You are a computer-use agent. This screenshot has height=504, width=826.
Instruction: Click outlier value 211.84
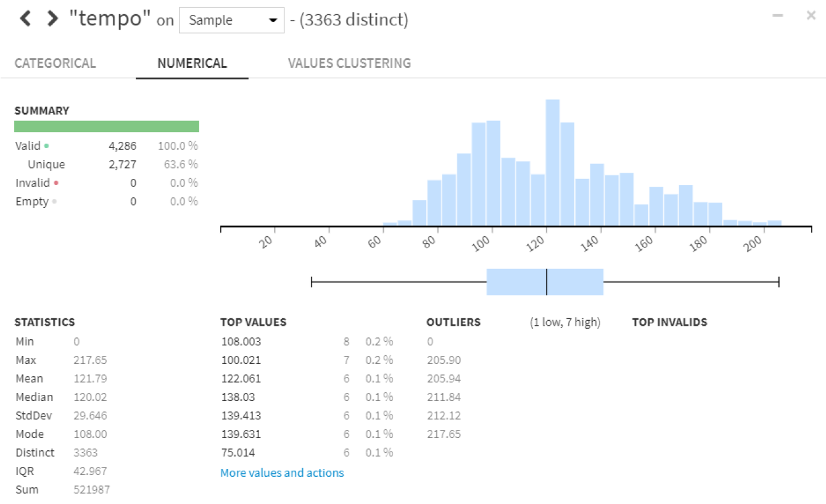444,397
